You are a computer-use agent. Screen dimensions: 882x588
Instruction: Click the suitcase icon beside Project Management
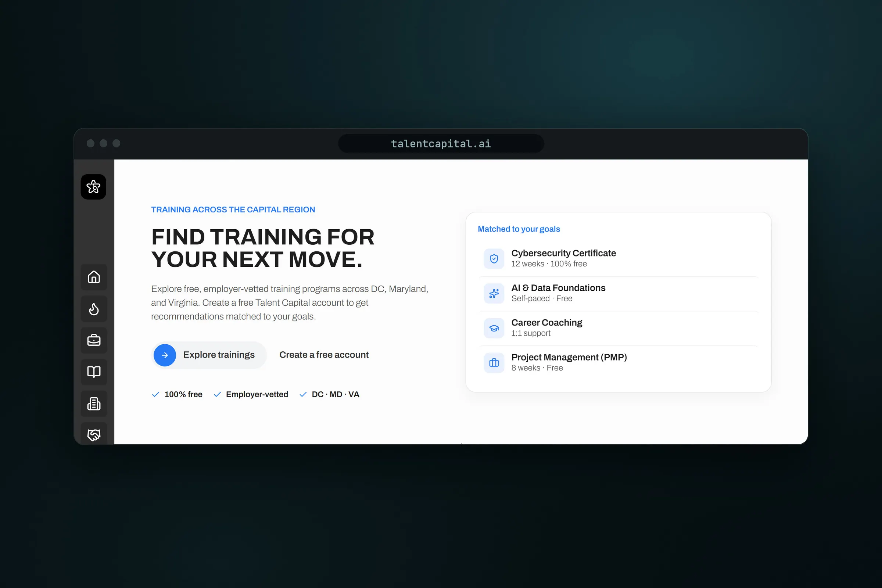494,363
